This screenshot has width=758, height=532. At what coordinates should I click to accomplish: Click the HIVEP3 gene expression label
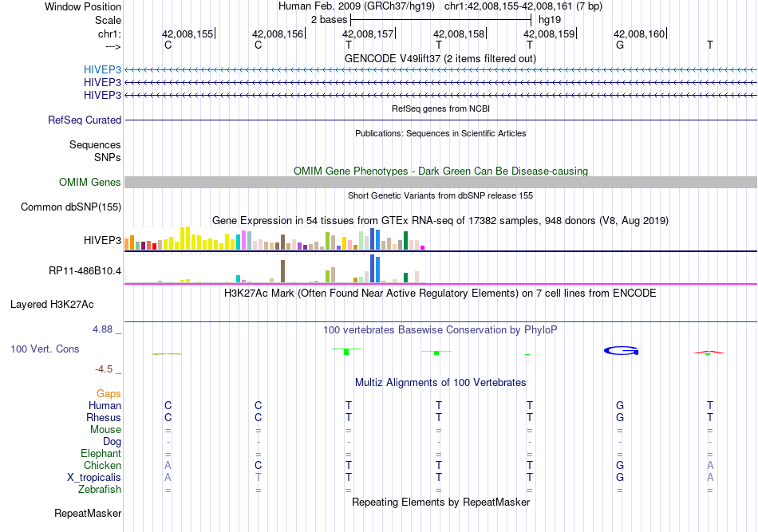click(102, 240)
